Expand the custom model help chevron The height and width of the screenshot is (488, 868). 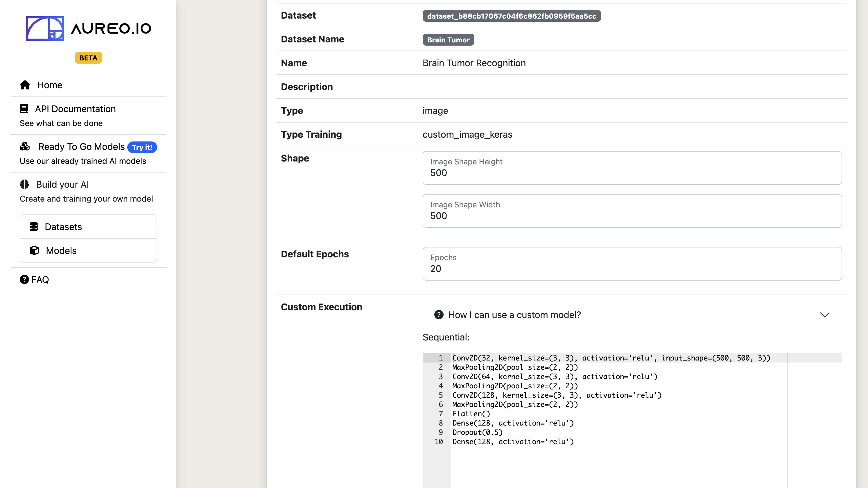click(824, 315)
